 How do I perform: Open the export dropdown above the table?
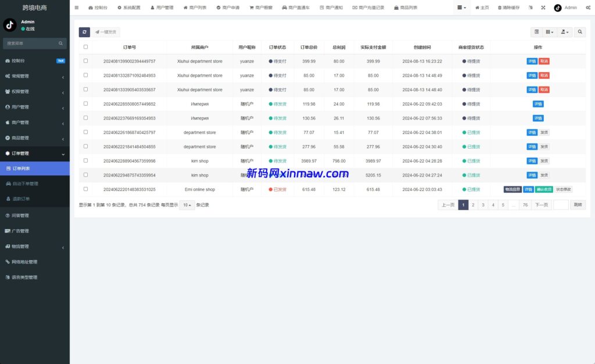(564, 32)
